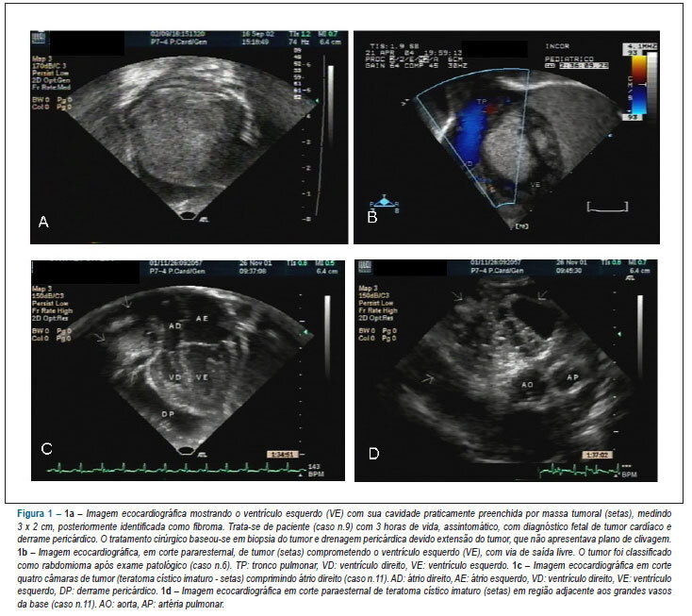Click the 1:37:02 timer box in panel D

click(597, 455)
